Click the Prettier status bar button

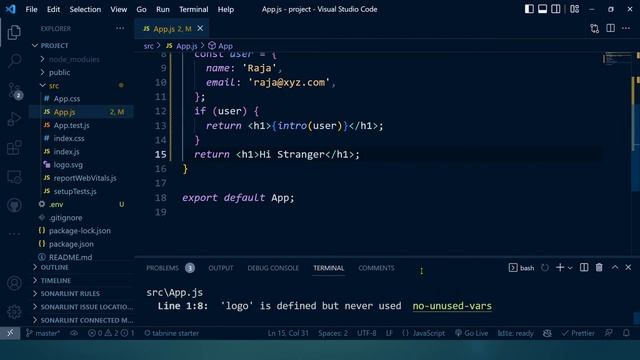click(578, 333)
